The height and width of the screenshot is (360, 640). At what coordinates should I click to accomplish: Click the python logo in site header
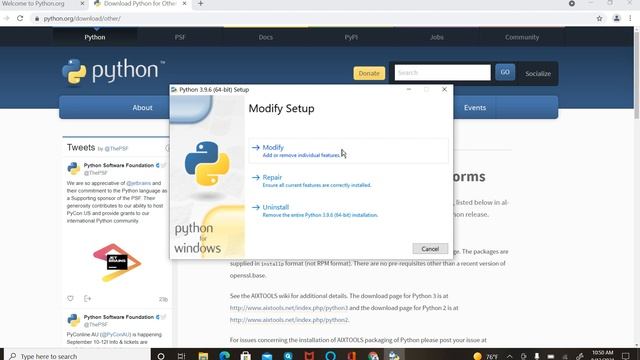(113, 71)
